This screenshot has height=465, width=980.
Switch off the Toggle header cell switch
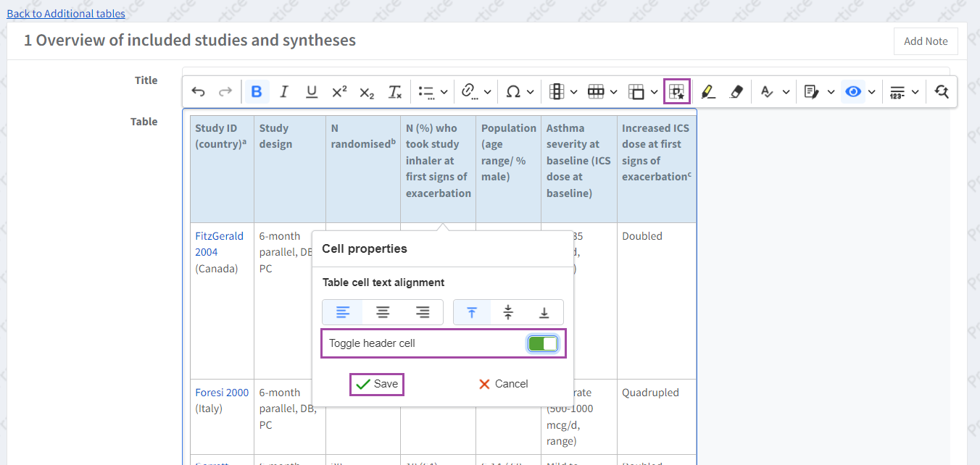pyautogui.click(x=543, y=343)
